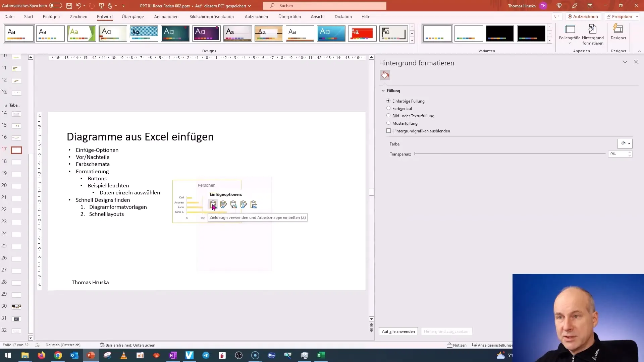Select the Redo arrow icon in toolbar
Image resolution: width=644 pixels, height=362 pixels.
(91, 5)
